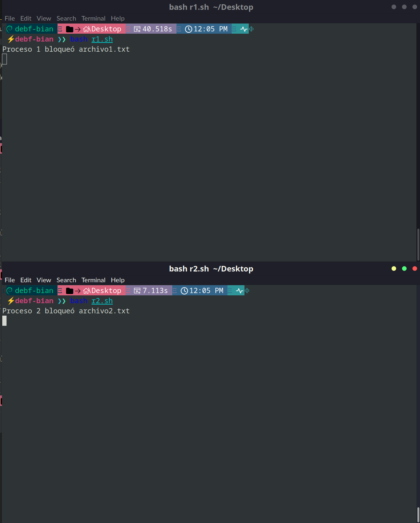
Task: Click the home icon before Desktop in r1.sh terminal
Action: tap(87, 29)
